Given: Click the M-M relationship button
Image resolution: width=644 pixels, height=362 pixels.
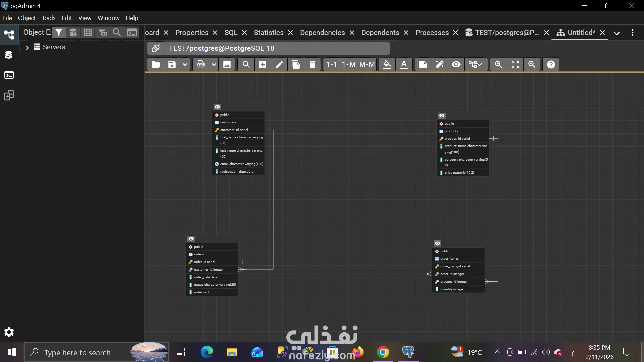Looking at the screenshot, I should [x=367, y=64].
